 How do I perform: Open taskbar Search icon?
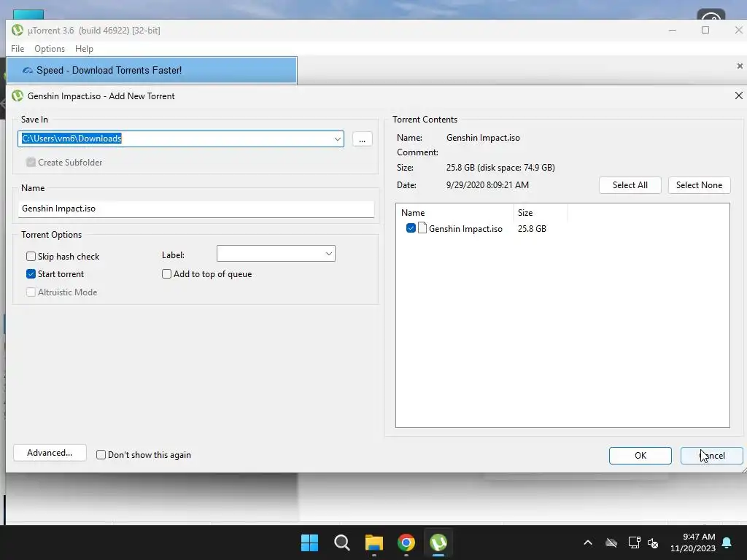tap(341, 542)
